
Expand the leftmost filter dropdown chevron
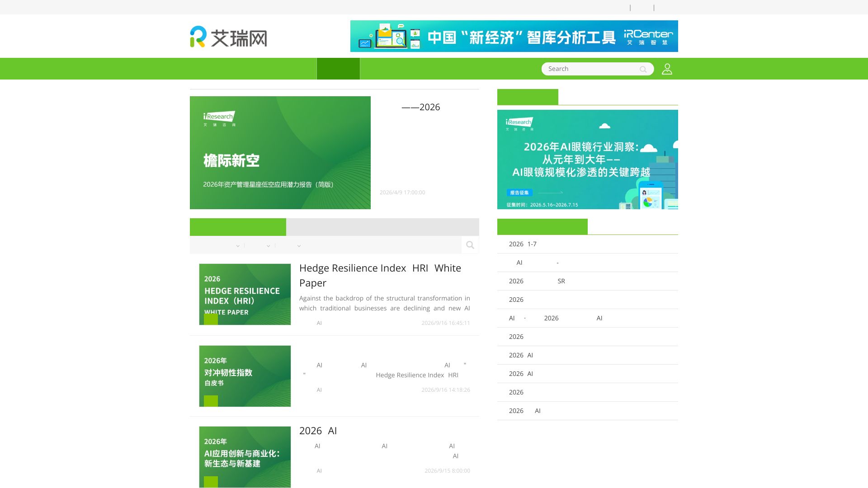tap(238, 246)
